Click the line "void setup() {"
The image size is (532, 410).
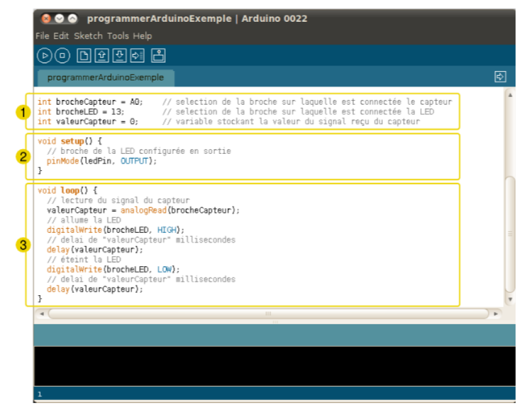[70, 141]
